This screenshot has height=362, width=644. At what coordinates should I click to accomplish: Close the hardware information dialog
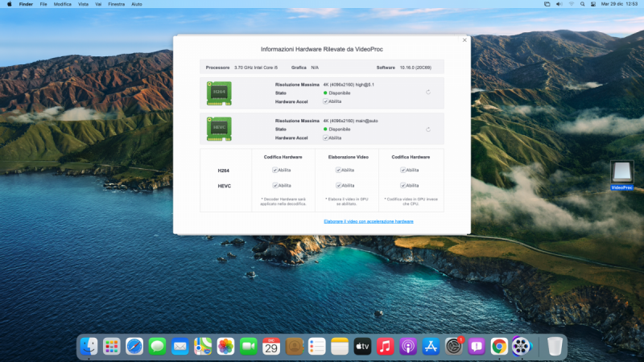click(x=464, y=39)
